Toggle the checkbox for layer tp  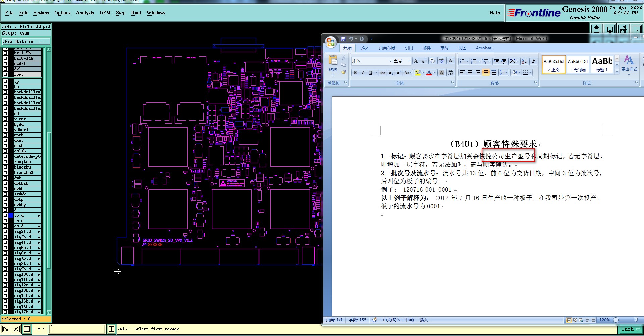pos(5,81)
